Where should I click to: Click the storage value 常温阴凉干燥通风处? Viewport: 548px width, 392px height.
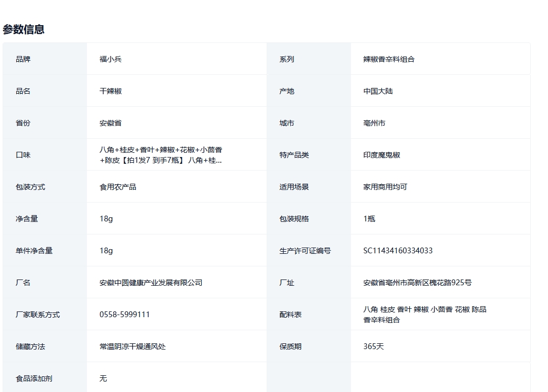click(133, 346)
